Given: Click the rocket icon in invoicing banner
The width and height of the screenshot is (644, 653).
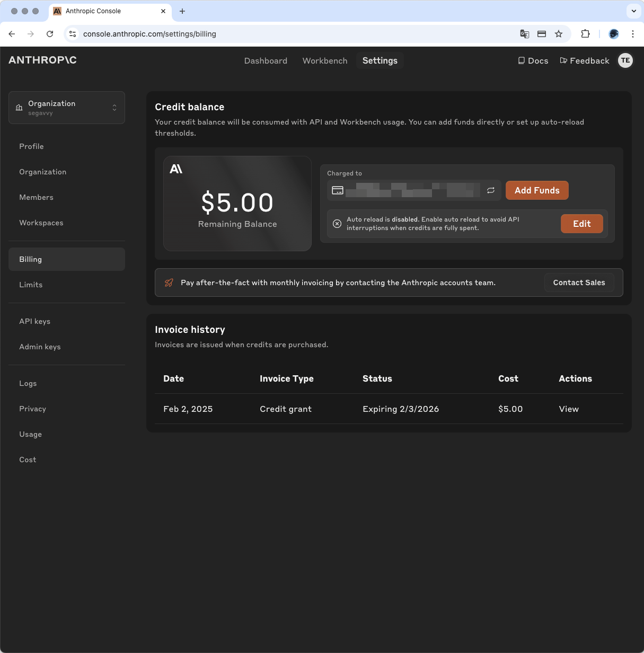Looking at the screenshot, I should (x=169, y=283).
